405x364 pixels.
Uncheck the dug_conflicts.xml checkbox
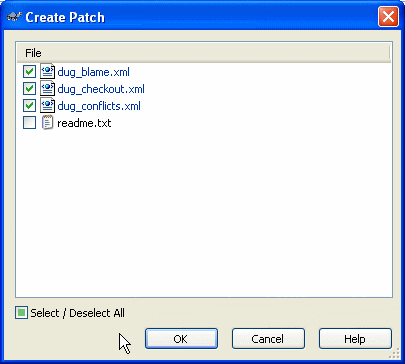[29, 106]
